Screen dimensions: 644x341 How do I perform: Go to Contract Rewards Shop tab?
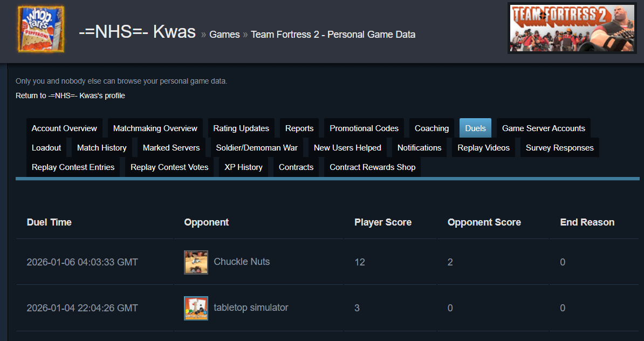pos(372,167)
